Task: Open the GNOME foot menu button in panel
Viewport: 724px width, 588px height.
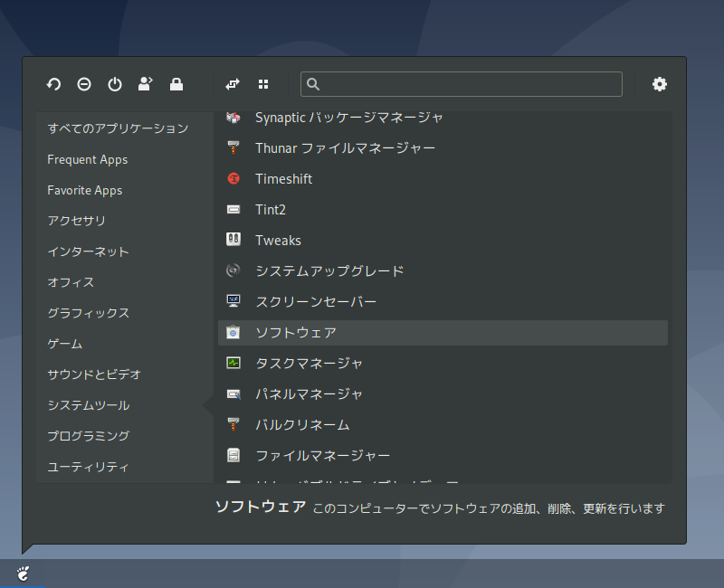Action: [23, 574]
